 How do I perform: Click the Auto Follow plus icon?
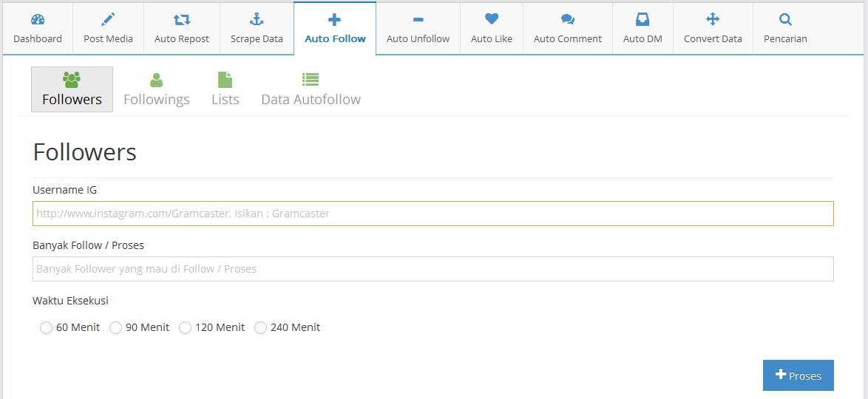click(x=334, y=20)
